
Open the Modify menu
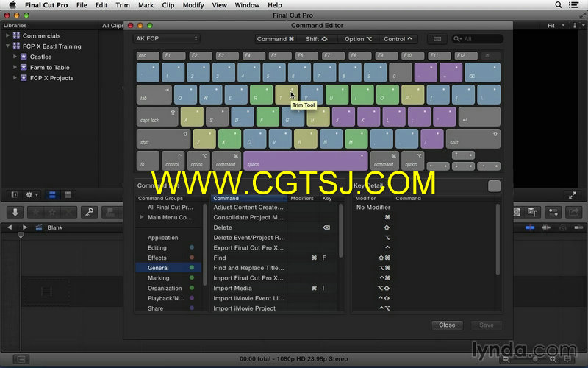pos(193,5)
